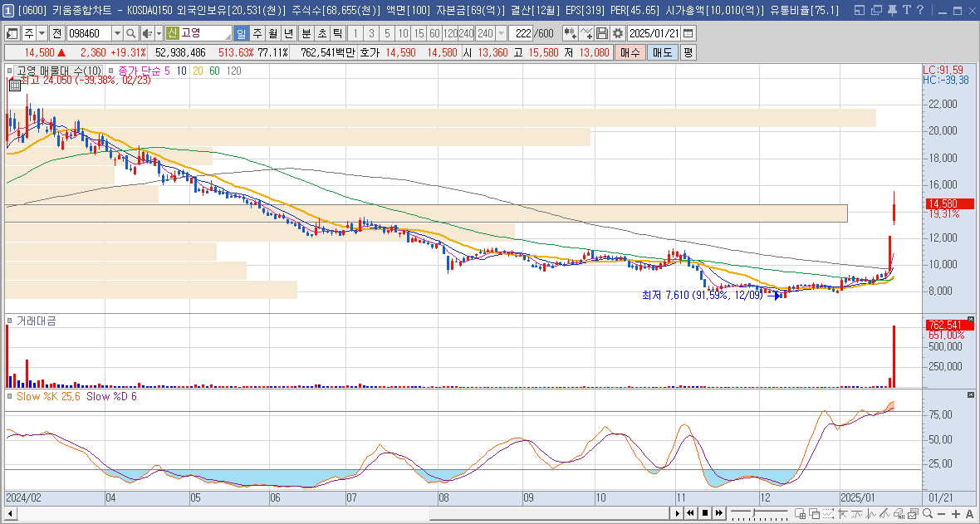Click the chart zoom slider thumb at bottom

click(754, 513)
